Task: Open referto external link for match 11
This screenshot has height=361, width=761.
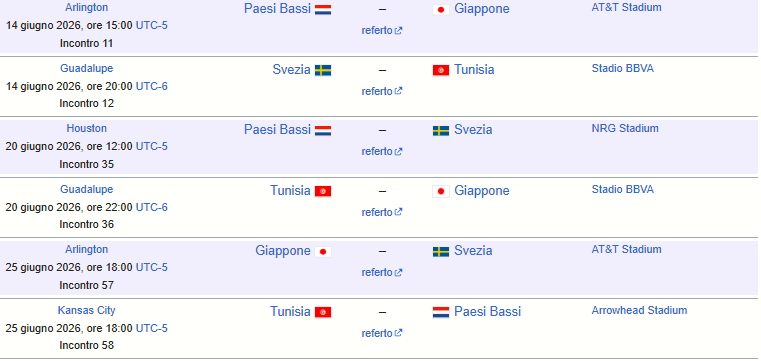Action: point(381,31)
